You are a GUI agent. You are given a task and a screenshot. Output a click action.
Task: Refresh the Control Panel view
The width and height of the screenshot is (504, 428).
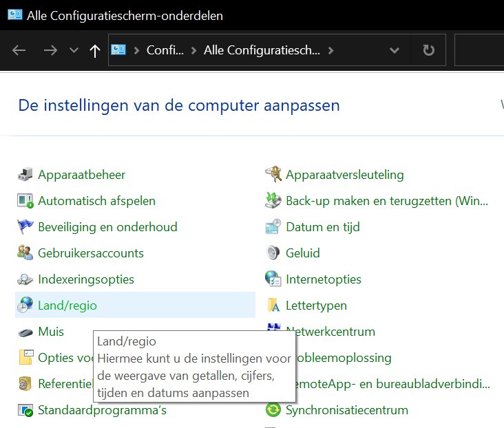tap(428, 50)
